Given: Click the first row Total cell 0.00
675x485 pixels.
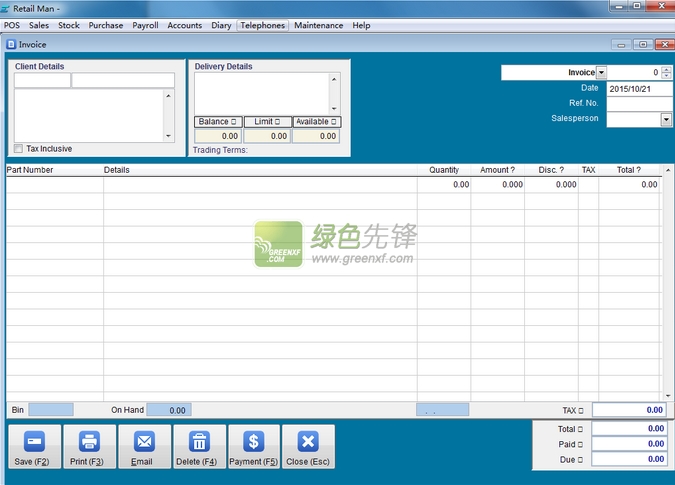Looking at the screenshot, I should (629, 185).
